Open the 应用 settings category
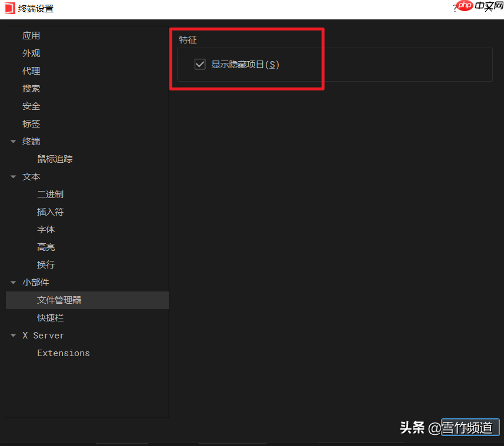 (31, 36)
